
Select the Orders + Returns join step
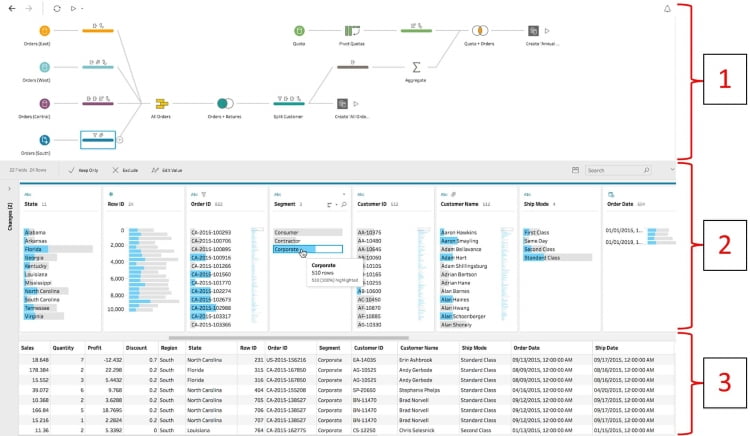tap(225, 103)
